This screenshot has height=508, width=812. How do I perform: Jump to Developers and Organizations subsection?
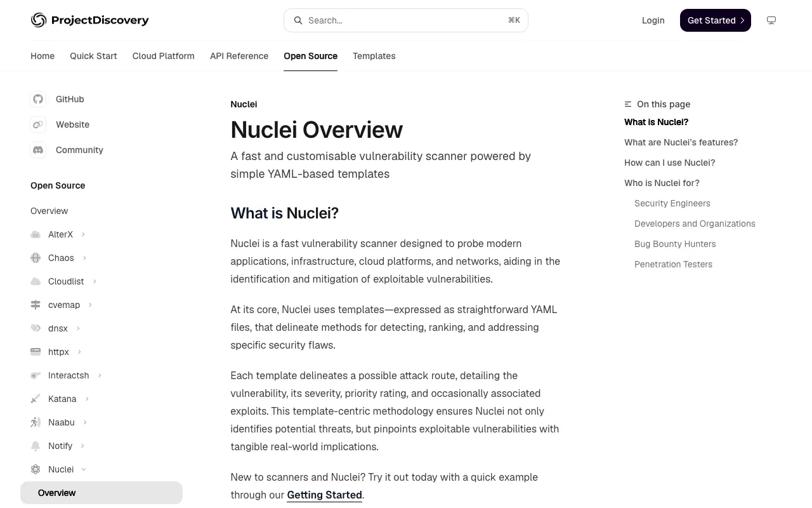pyautogui.click(x=695, y=224)
